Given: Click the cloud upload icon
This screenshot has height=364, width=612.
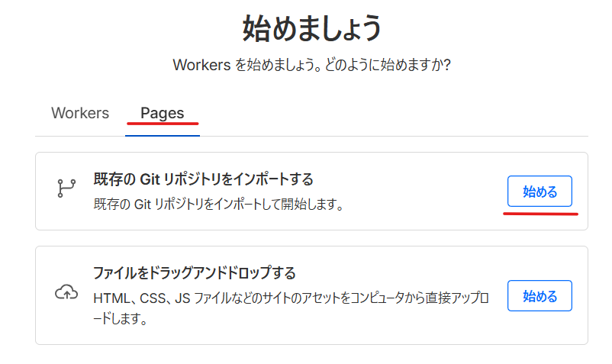Looking at the screenshot, I should [66, 293].
